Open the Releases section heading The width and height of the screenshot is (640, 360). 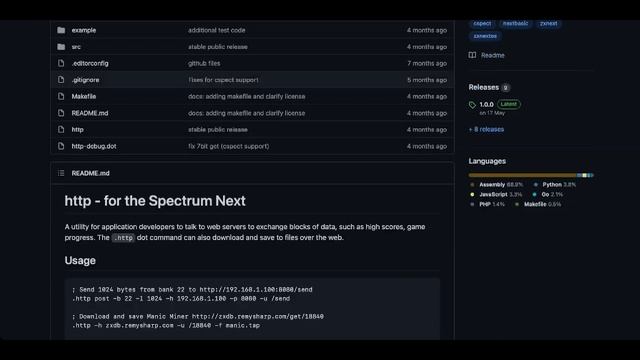[484, 87]
